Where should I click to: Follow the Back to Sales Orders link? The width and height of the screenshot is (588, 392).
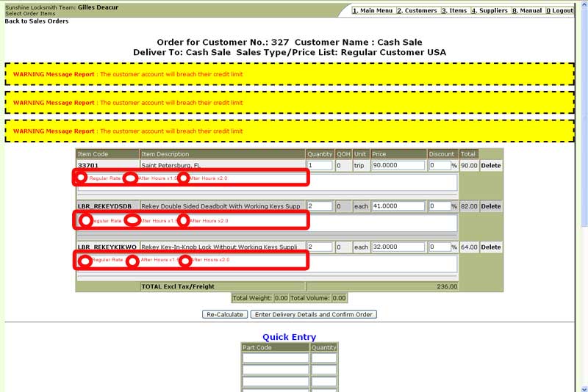(x=37, y=21)
